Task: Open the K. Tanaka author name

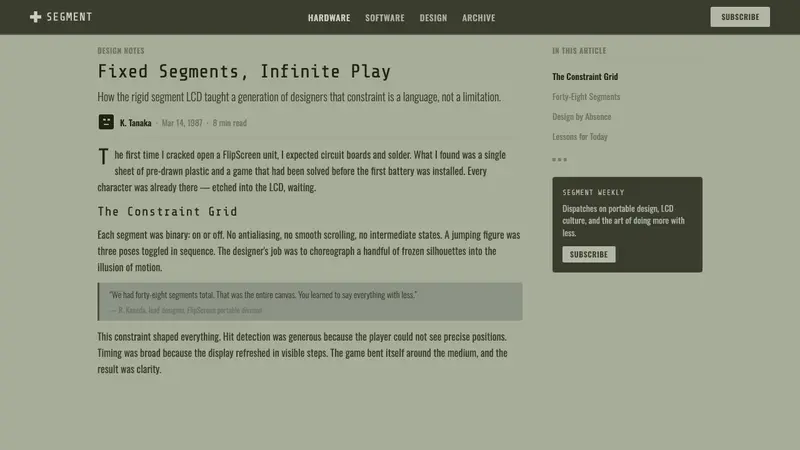Action: [136, 123]
